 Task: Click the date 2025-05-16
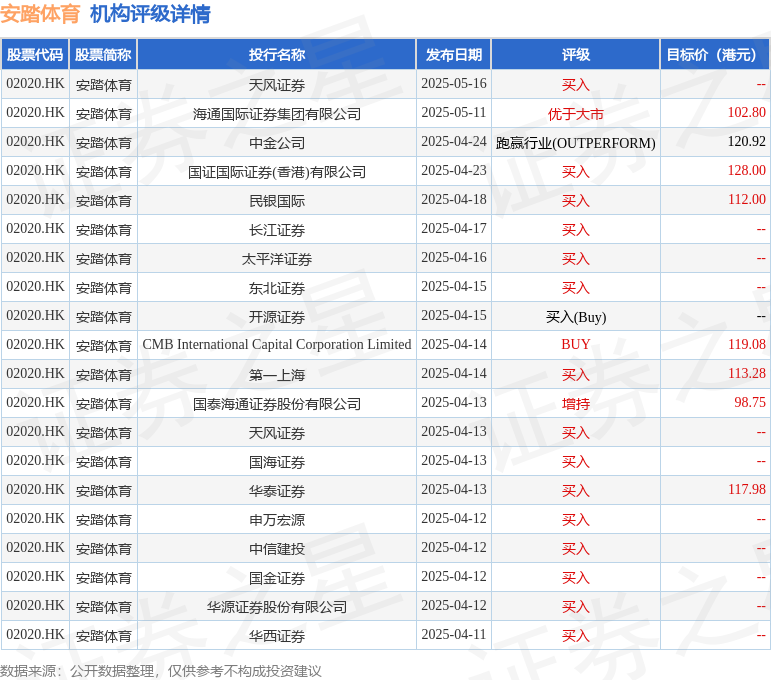(x=454, y=84)
